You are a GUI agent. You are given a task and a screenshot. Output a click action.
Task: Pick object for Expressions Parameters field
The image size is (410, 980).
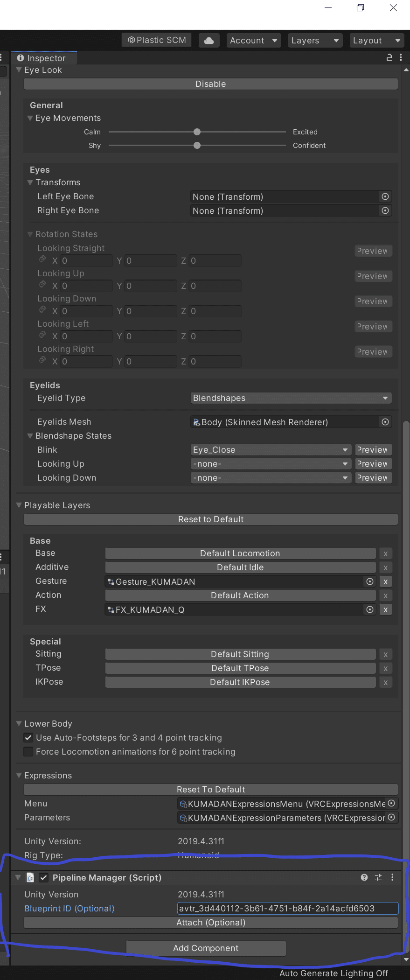pos(392,817)
